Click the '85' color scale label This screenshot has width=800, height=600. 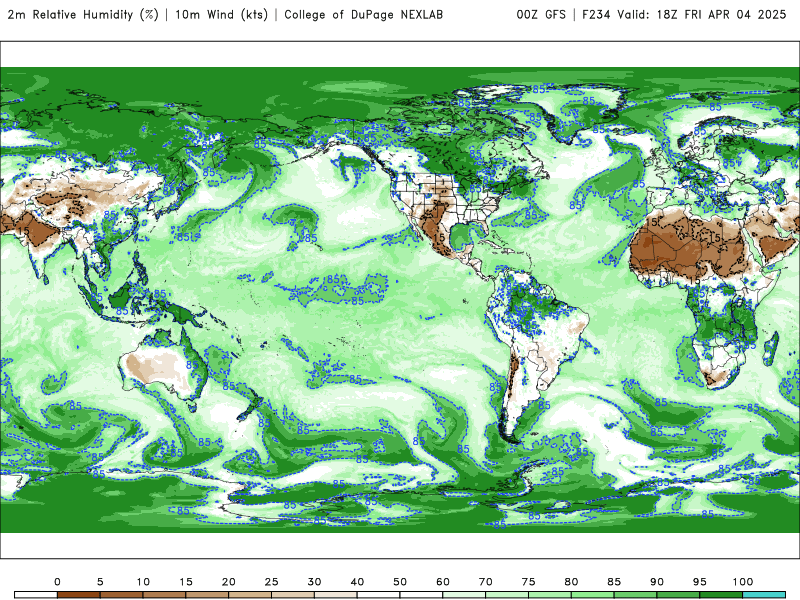pyautogui.click(x=614, y=582)
